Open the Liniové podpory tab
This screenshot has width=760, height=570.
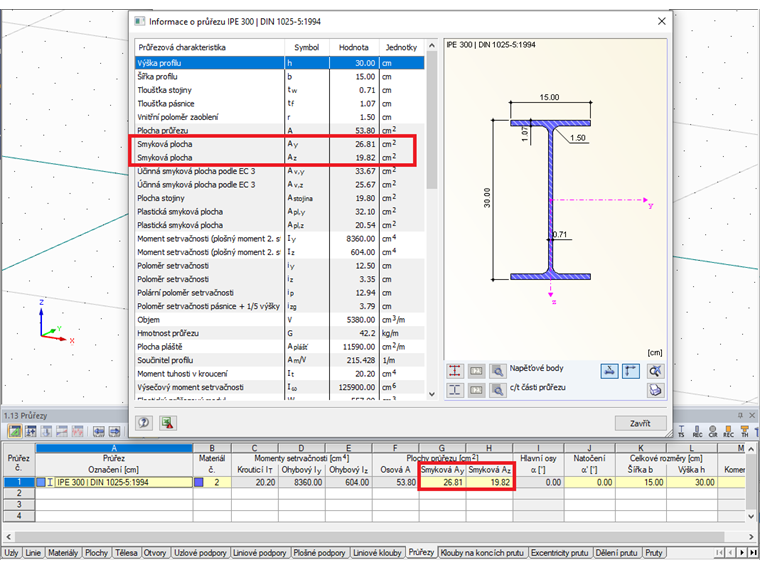tap(260, 553)
